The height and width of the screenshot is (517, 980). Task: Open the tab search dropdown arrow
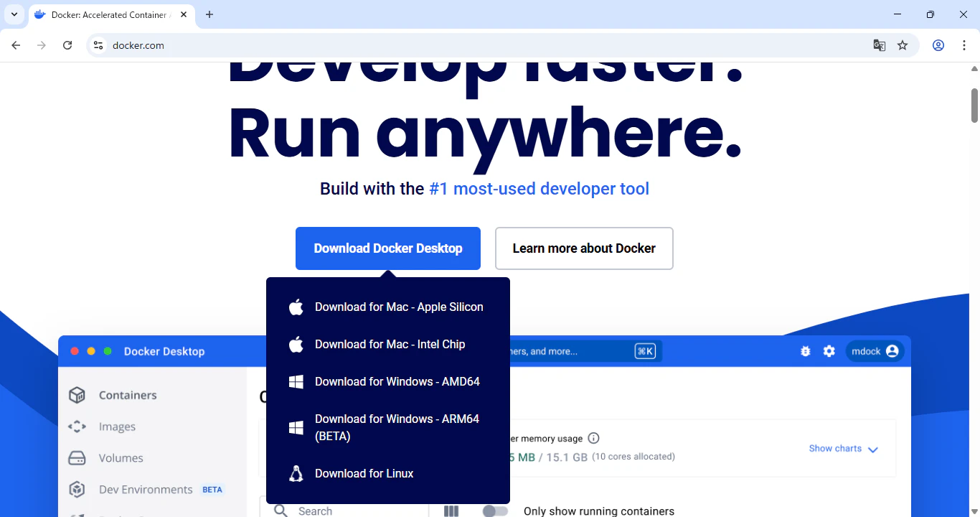pyautogui.click(x=14, y=14)
